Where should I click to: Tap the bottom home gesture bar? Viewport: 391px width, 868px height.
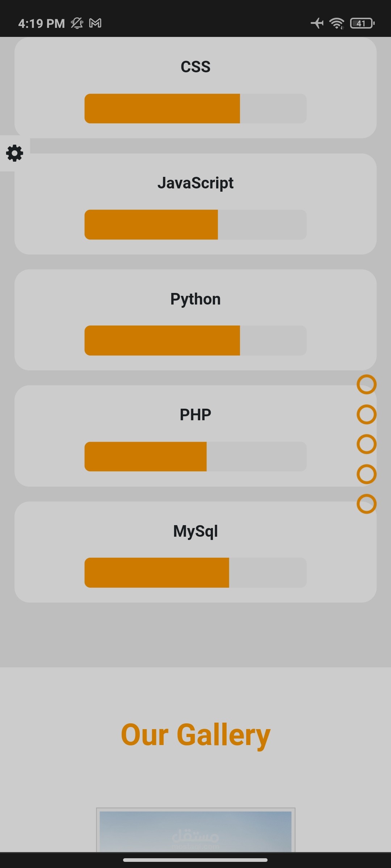(x=195, y=860)
